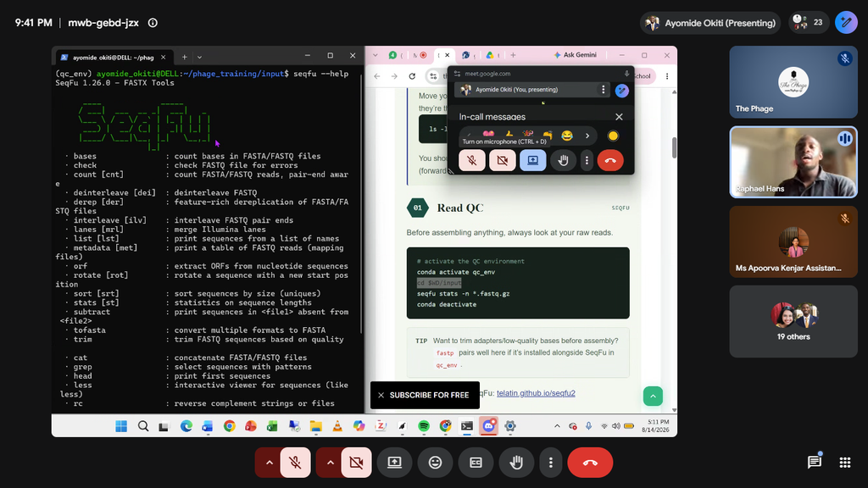Viewport: 868px width, 488px height.
Task: Open Windows Start menu in shared taskbar
Action: pyautogui.click(x=121, y=426)
